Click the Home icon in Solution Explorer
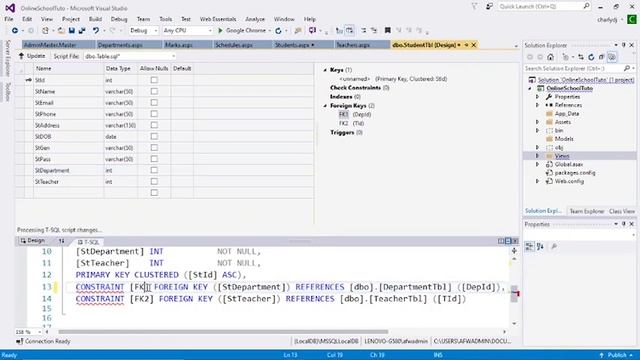 550,57
